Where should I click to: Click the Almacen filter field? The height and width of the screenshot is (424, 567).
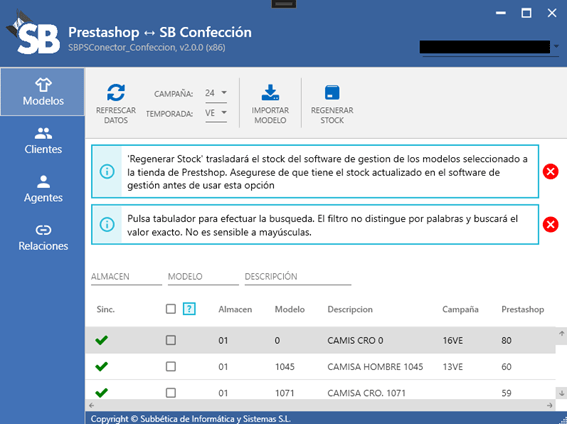126,277
